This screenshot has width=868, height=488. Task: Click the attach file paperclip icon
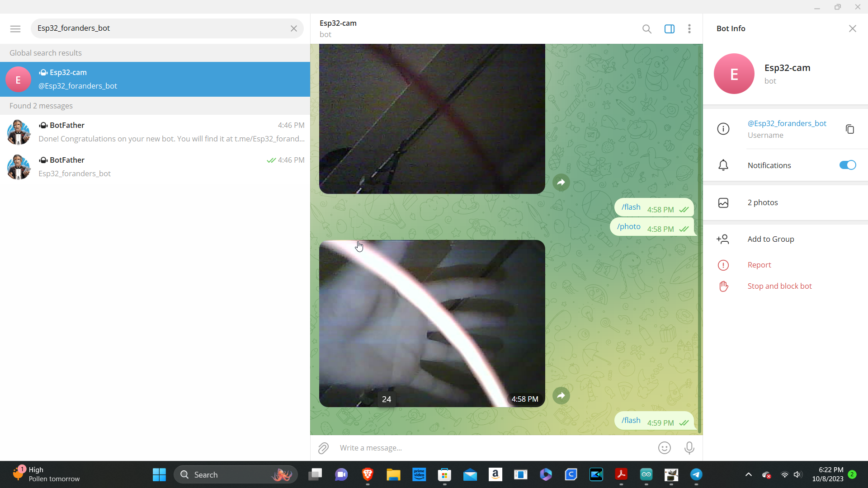point(323,448)
